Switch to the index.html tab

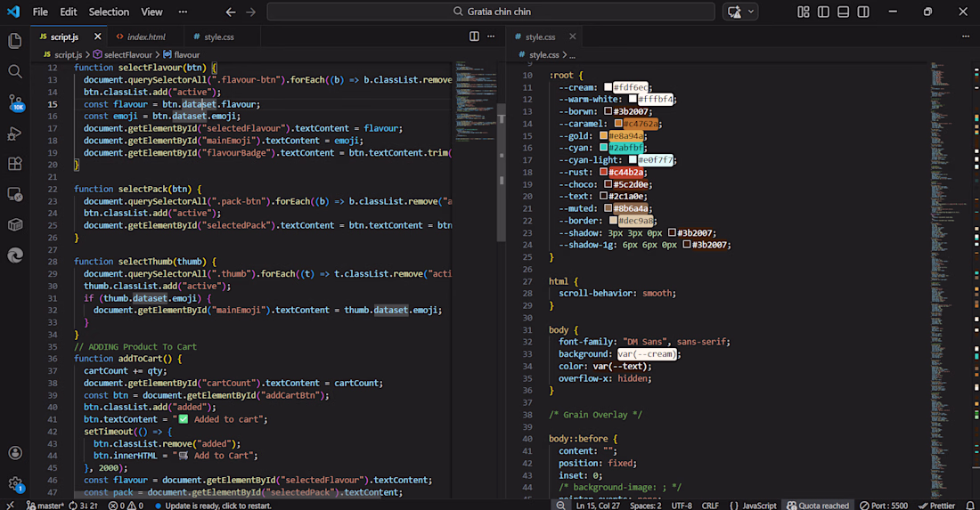145,36
